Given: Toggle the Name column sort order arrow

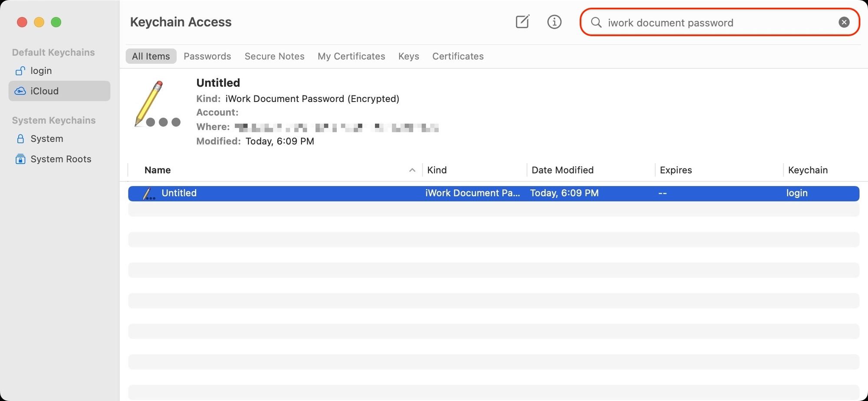Looking at the screenshot, I should 412,170.
